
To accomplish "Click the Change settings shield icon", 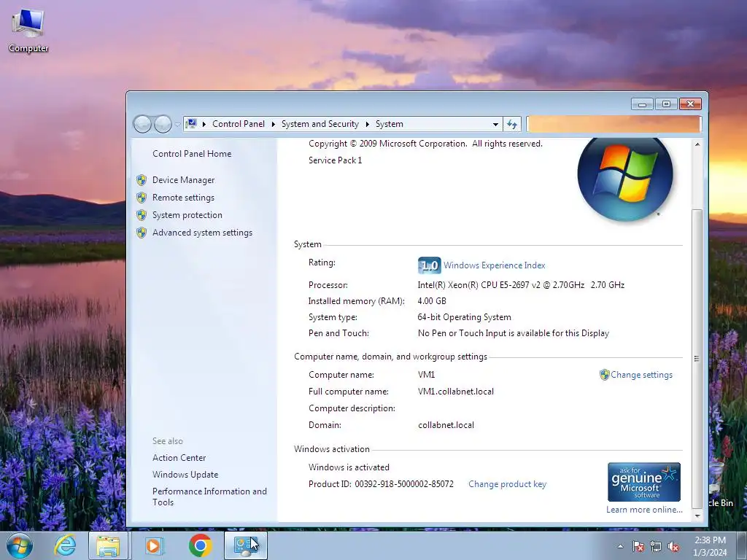I will click(605, 375).
